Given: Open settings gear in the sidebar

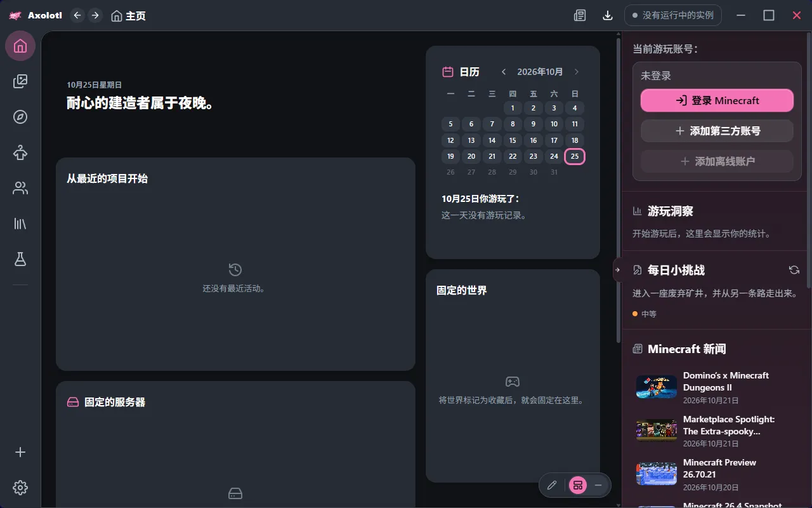Looking at the screenshot, I should [x=20, y=488].
